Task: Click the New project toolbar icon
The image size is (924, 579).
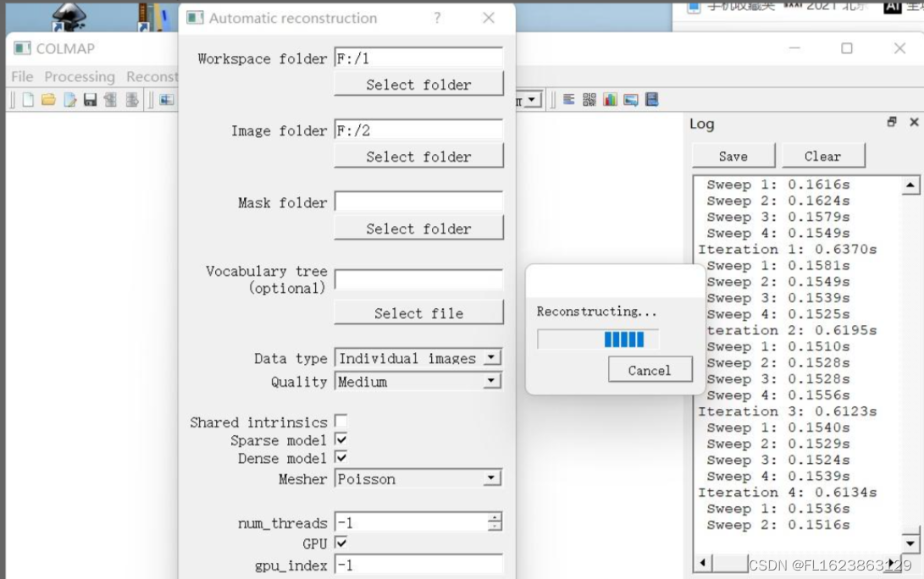Action: [28, 100]
